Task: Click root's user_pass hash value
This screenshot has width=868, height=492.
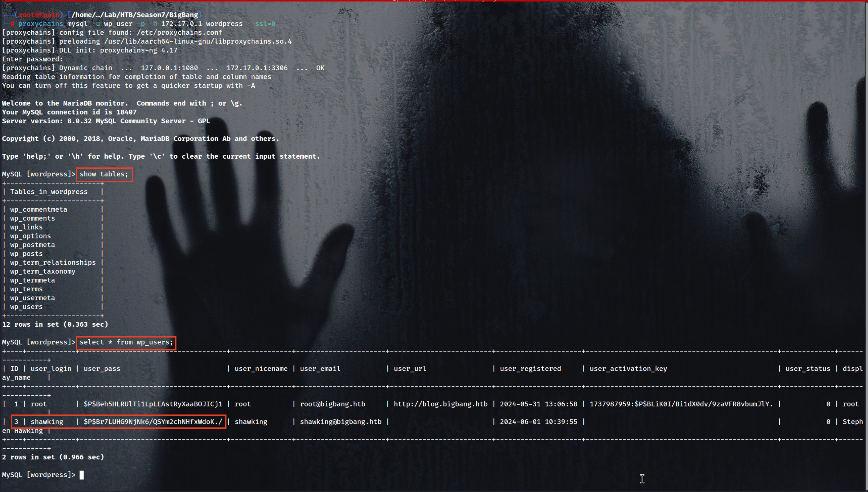Action: coord(153,404)
